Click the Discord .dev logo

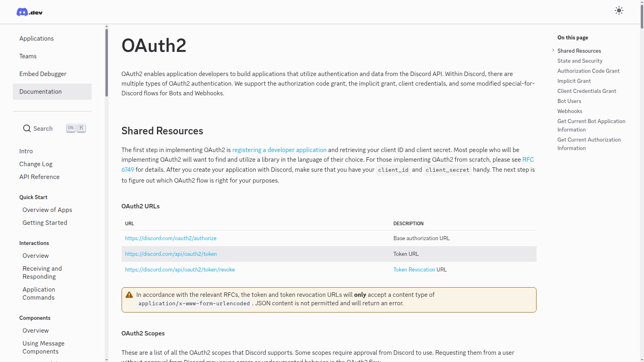click(x=29, y=12)
